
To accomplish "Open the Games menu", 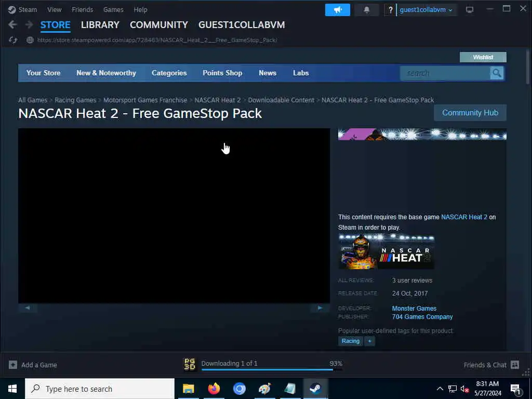I will click(x=113, y=9).
